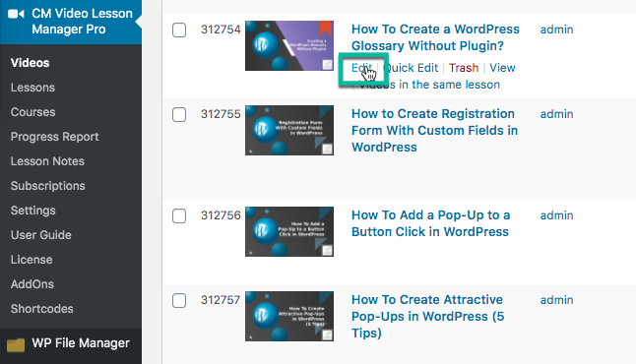636x364 pixels.
Task: Open 'How To Add a Pop-Up' title
Action: 430,223
